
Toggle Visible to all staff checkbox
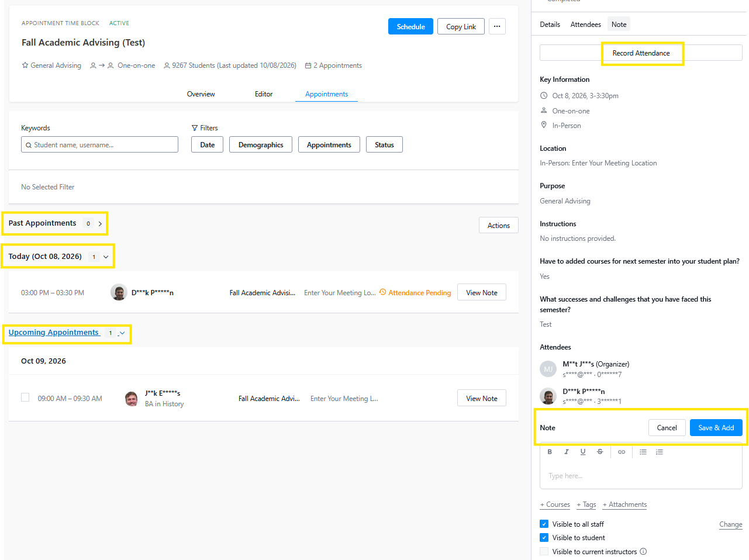544,524
